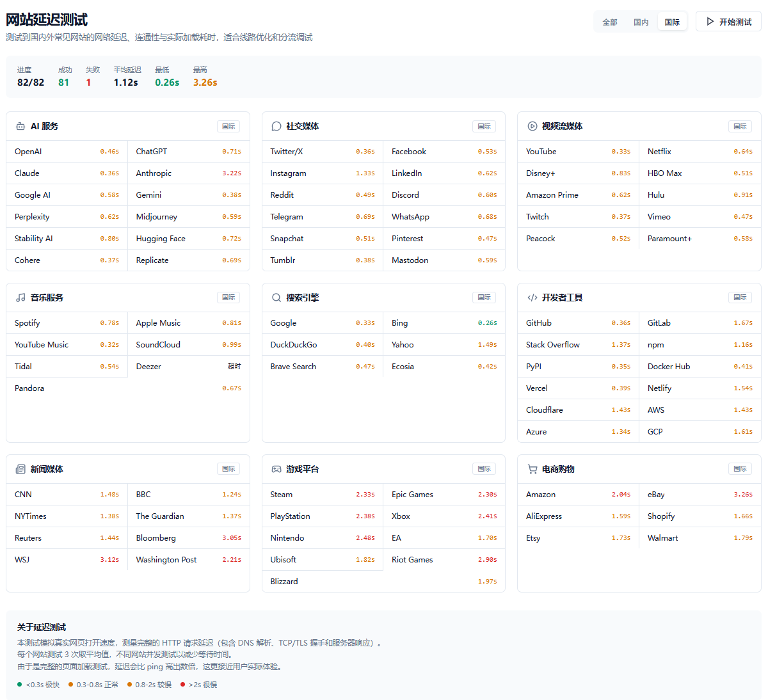This screenshot has width=768, height=700.
Task: Click the 国际 tag in 社交媒体 card
Action: tap(484, 127)
